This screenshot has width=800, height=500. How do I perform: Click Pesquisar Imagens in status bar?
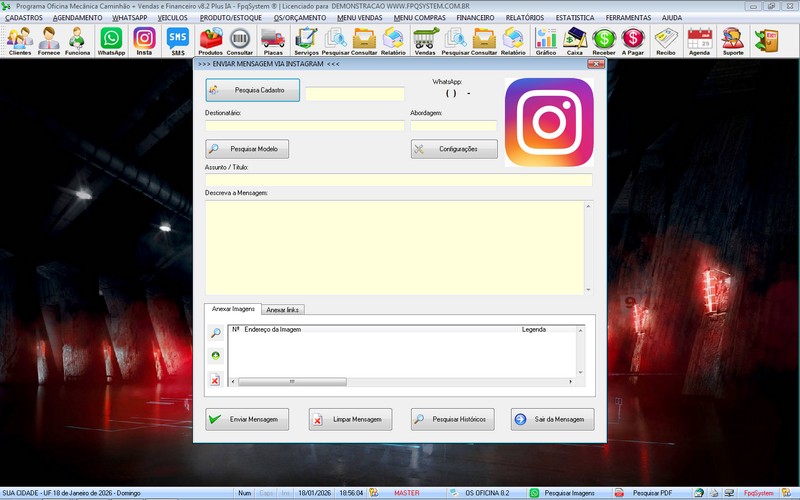click(x=569, y=493)
